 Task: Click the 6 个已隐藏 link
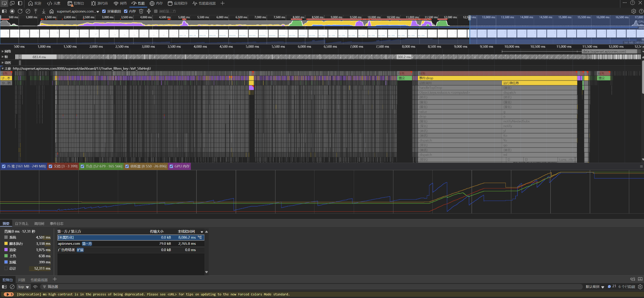tap(627, 287)
